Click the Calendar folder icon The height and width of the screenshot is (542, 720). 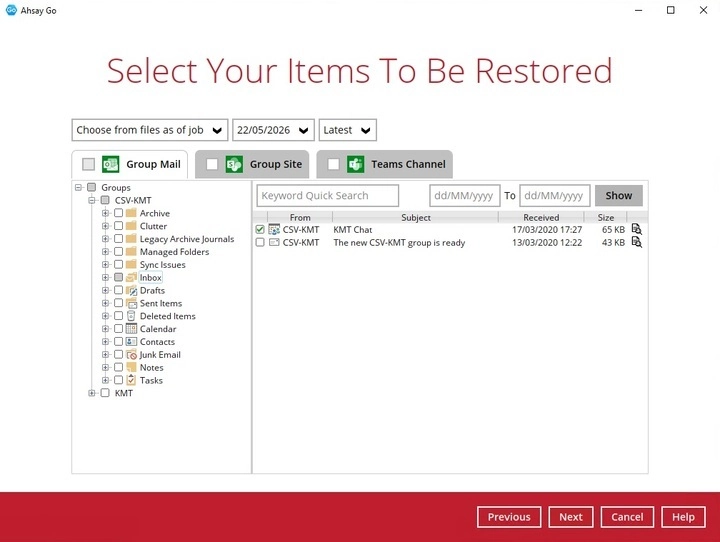pos(131,329)
